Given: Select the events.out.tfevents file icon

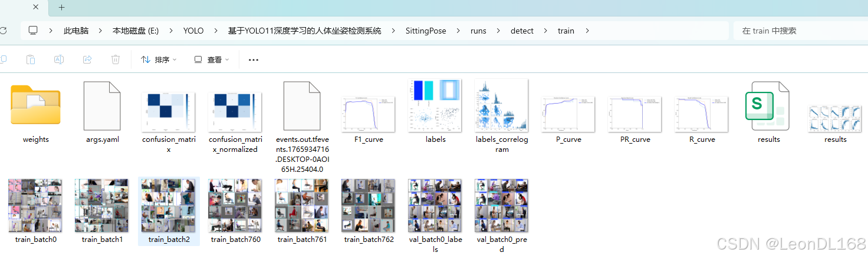Looking at the screenshot, I should coord(302,106).
